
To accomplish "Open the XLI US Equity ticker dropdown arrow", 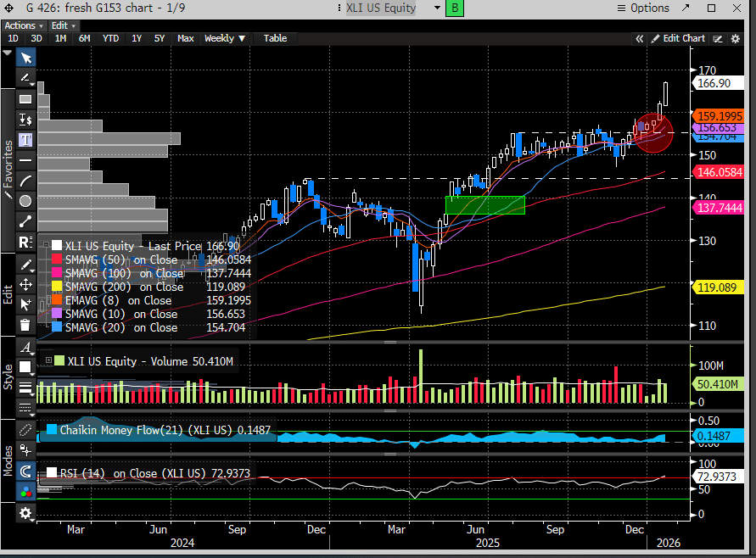I will [437, 8].
